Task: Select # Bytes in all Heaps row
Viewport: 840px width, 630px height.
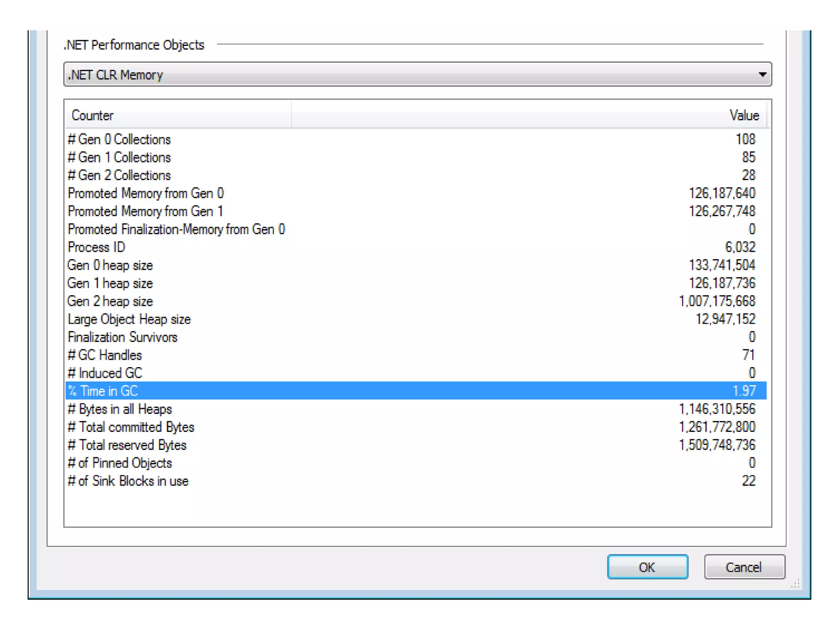Action: (x=120, y=409)
